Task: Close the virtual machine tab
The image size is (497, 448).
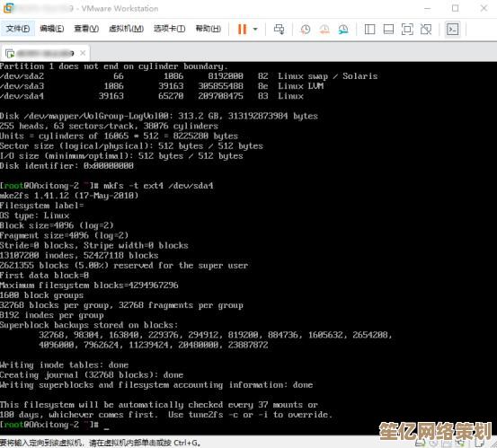Action: tap(83, 53)
